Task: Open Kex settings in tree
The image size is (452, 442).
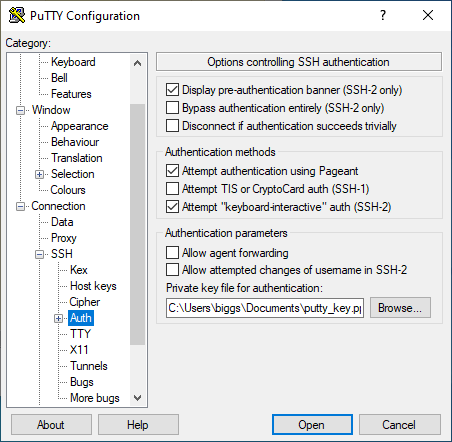Action: tap(79, 270)
